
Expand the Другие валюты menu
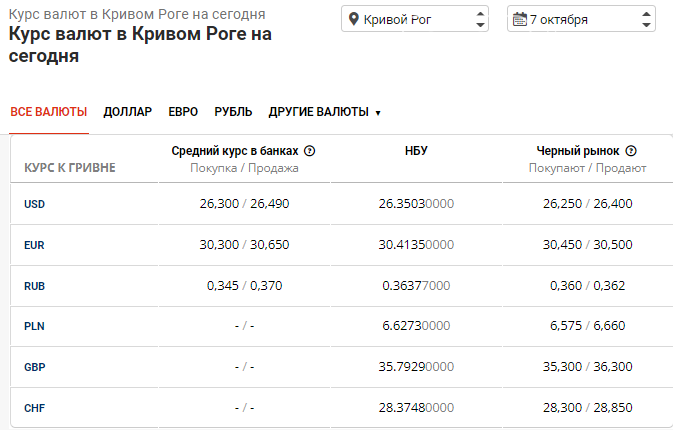click(325, 112)
